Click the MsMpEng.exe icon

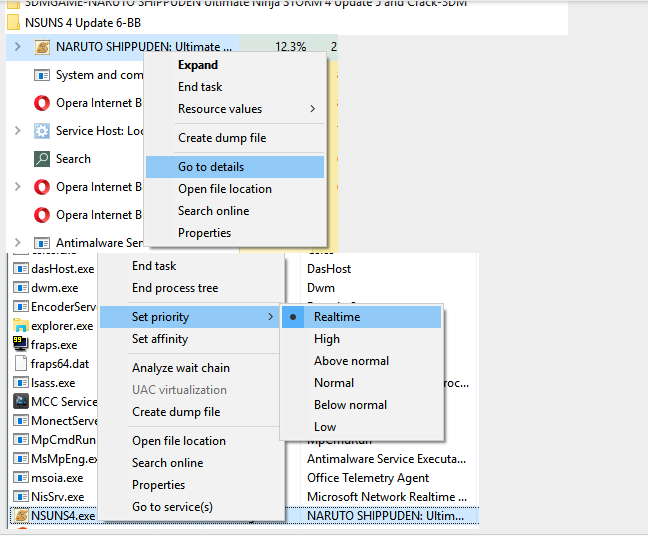21,459
